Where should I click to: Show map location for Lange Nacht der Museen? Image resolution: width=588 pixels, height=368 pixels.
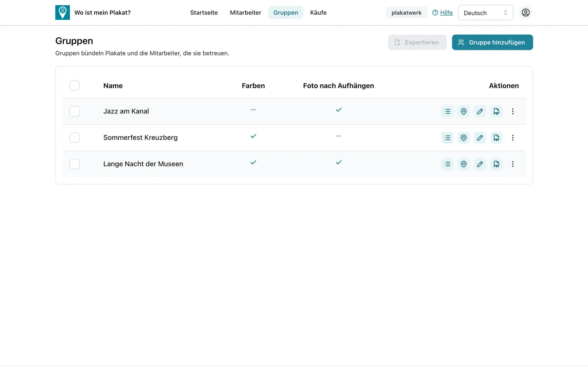pos(463,164)
